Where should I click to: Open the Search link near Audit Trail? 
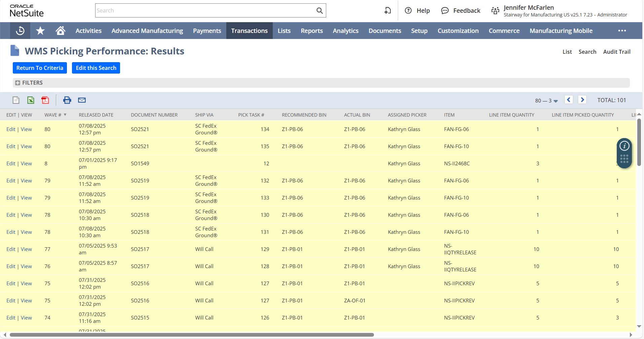(588, 52)
